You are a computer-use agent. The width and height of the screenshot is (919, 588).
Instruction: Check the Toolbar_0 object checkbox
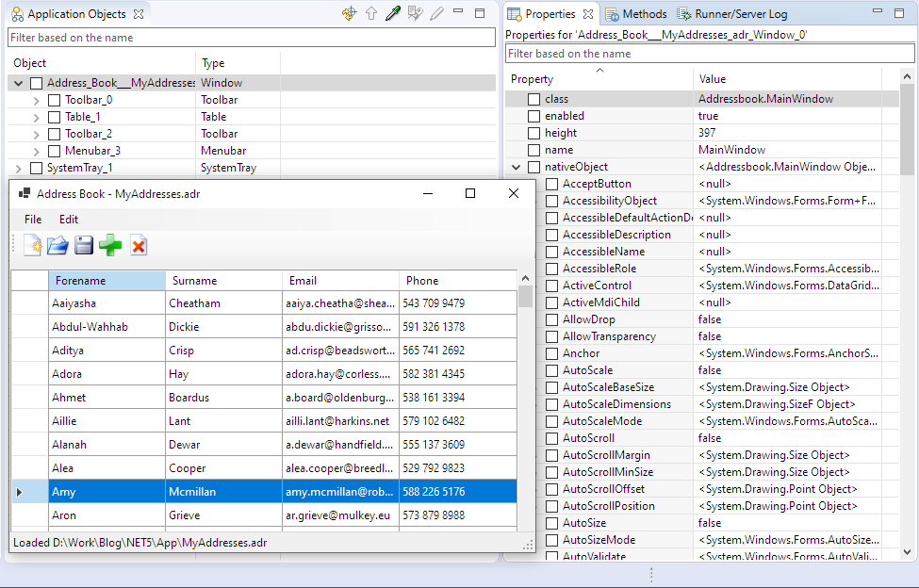[55, 100]
